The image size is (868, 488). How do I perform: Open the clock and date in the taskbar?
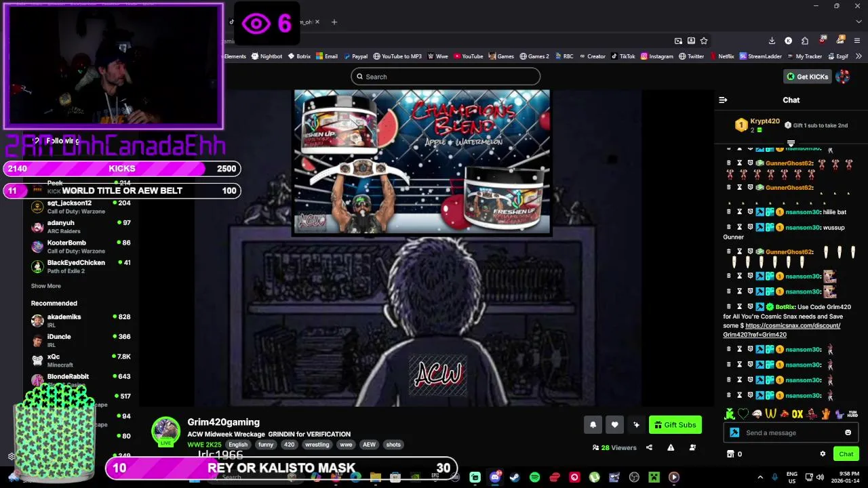(846, 477)
